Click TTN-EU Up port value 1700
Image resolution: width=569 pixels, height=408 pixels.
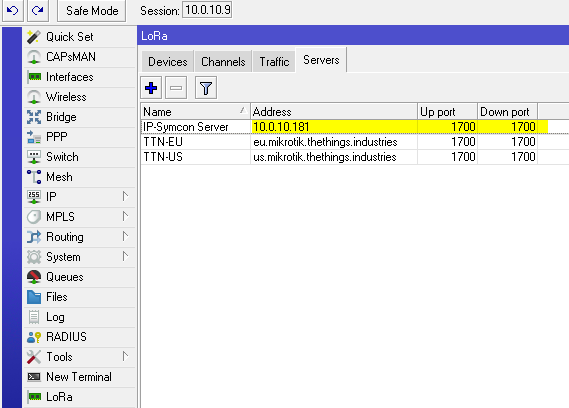[463, 142]
